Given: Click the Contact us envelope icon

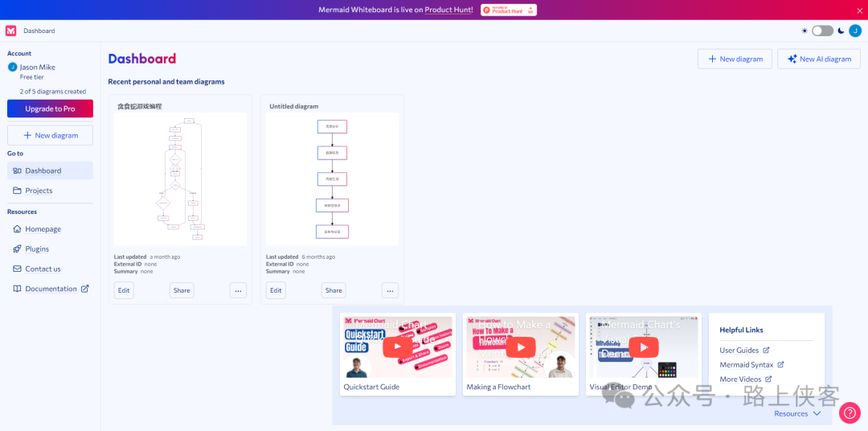Looking at the screenshot, I should (17, 269).
